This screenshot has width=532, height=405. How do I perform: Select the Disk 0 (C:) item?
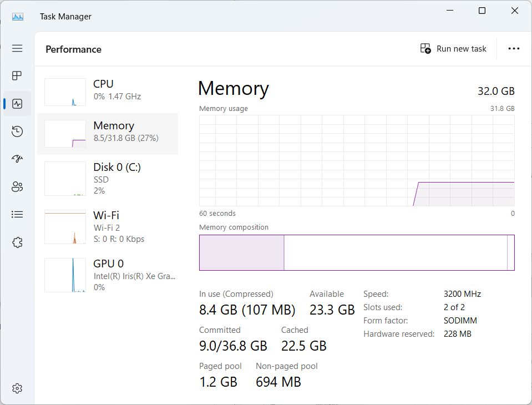(x=108, y=179)
